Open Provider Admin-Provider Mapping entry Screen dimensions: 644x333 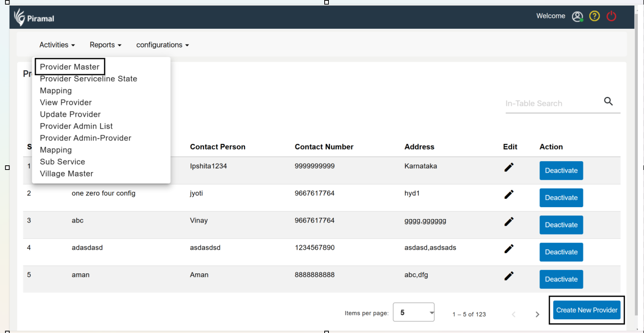86,144
